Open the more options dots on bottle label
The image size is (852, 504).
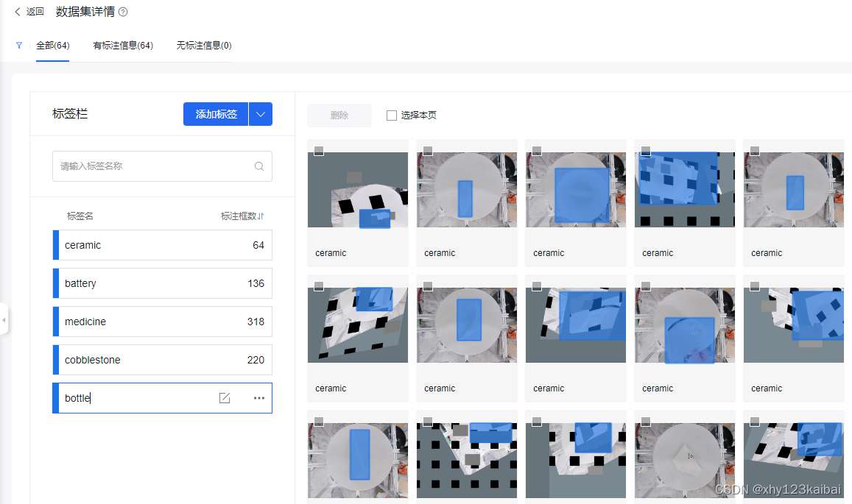tap(259, 398)
